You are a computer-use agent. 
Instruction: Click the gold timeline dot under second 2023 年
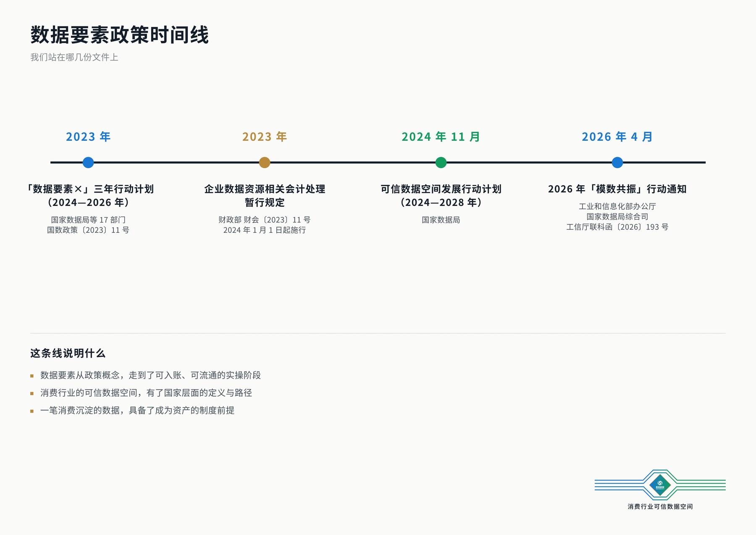[265, 162]
